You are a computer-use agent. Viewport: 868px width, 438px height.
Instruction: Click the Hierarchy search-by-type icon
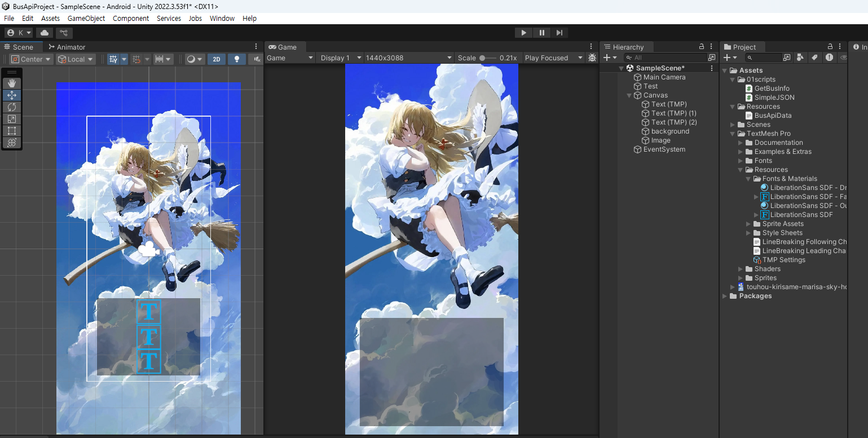click(712, 57)
